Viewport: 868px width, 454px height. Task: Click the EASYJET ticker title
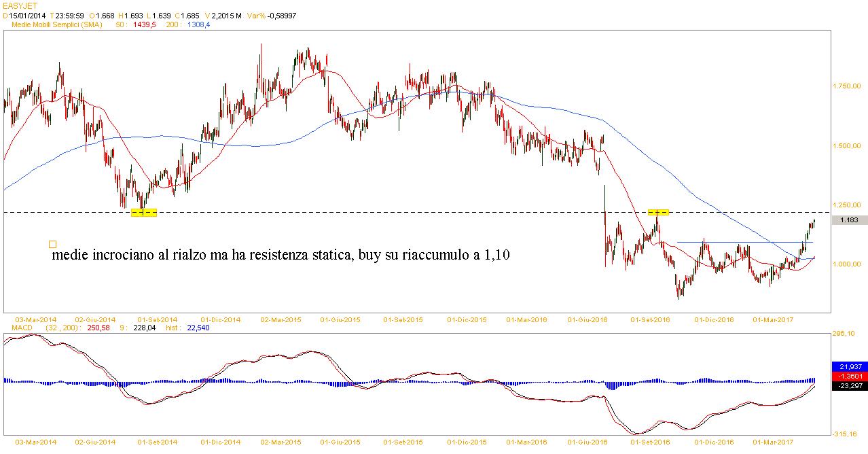18,5
